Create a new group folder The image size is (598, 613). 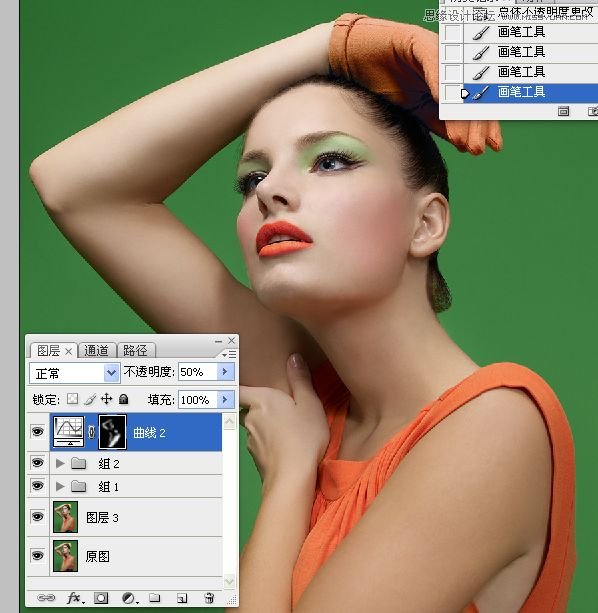click(x=155, y=598)
